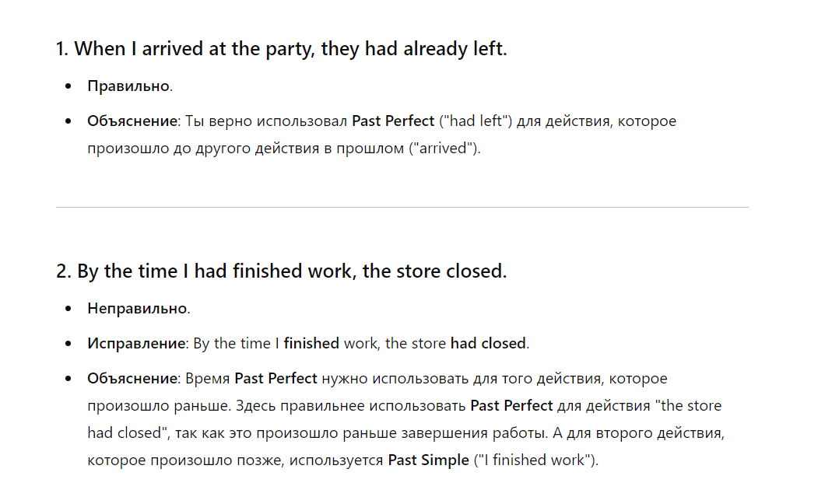The height and width of the screenshot is (504, 832).
Task: Click "Объяснение" label under sentence 1
Action: [133, 121]
